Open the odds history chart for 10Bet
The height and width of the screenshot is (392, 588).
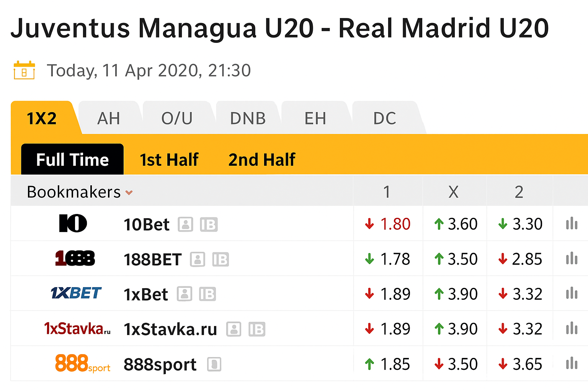[572, 224]
